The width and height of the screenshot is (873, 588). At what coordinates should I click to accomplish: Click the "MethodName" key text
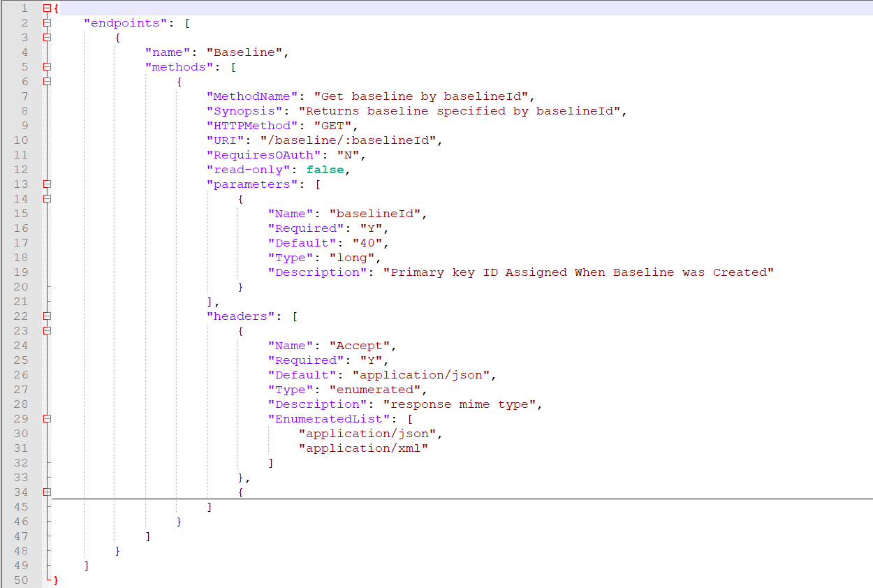point(252,96)
